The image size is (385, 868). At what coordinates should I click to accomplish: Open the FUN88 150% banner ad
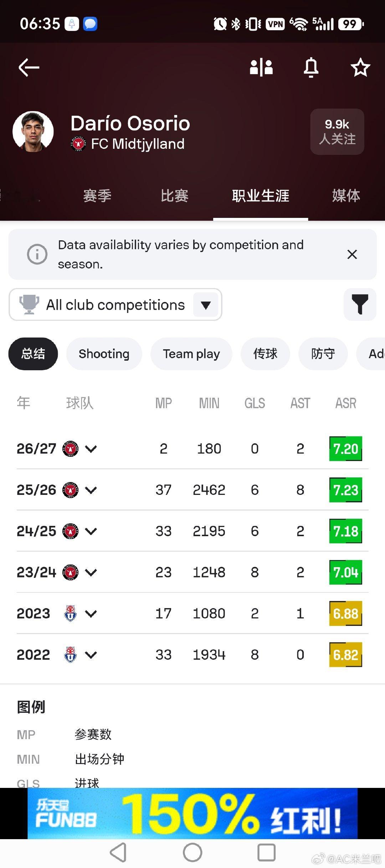tap(192, 814)
